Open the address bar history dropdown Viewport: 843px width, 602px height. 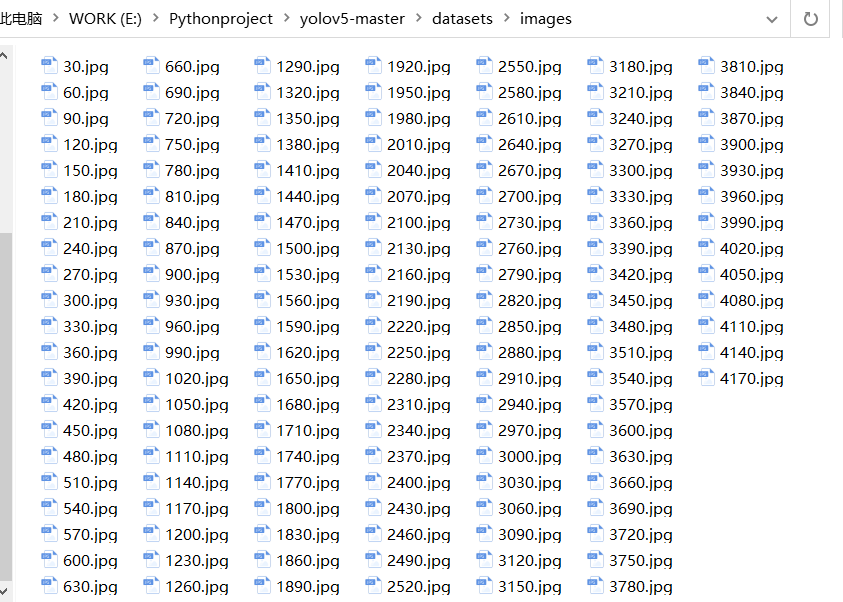click(x=771, y=19)
